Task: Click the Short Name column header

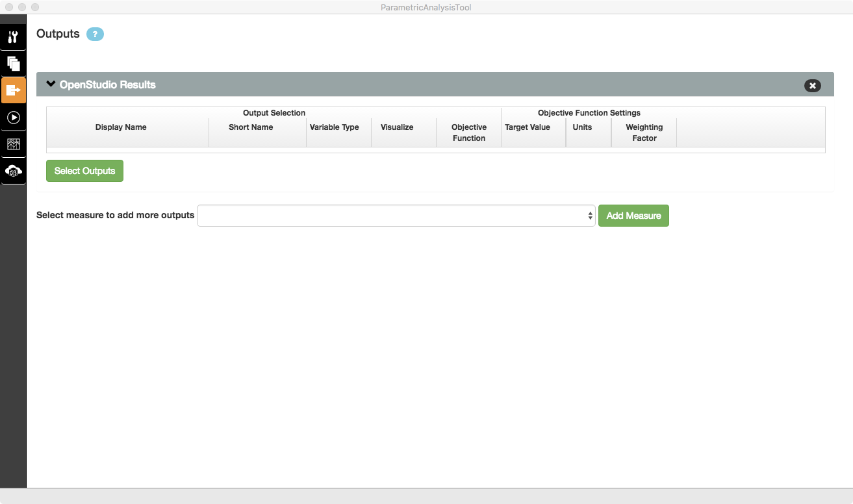Action: pos(251,127)
